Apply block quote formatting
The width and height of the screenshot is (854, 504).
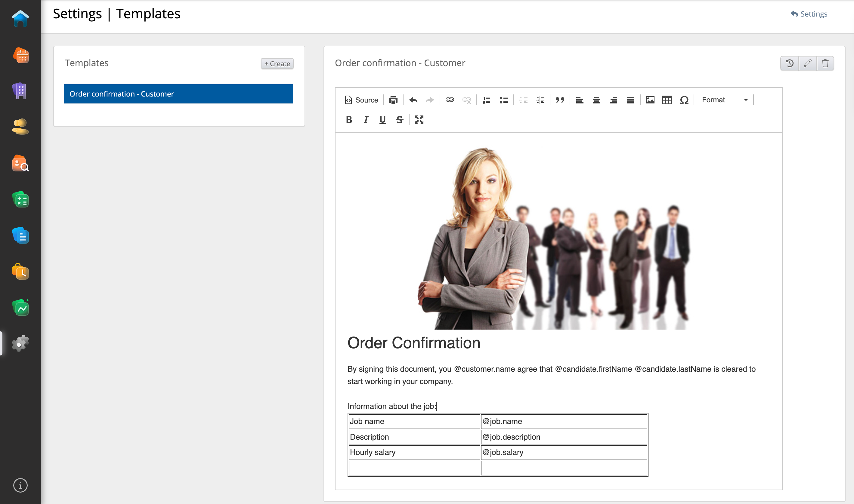[x=560, y=100]
